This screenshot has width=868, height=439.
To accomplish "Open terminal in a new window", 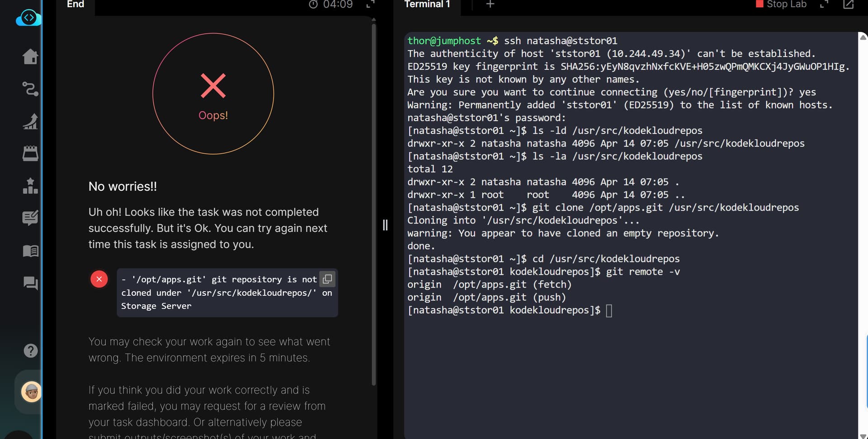I will click(848, 5).
